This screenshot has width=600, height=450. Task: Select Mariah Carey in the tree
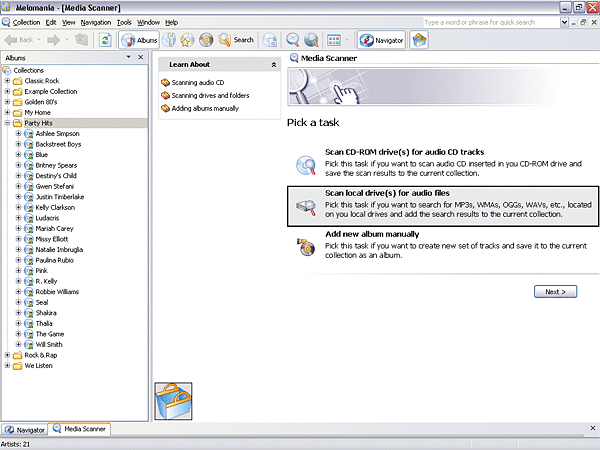pos(54,228)
